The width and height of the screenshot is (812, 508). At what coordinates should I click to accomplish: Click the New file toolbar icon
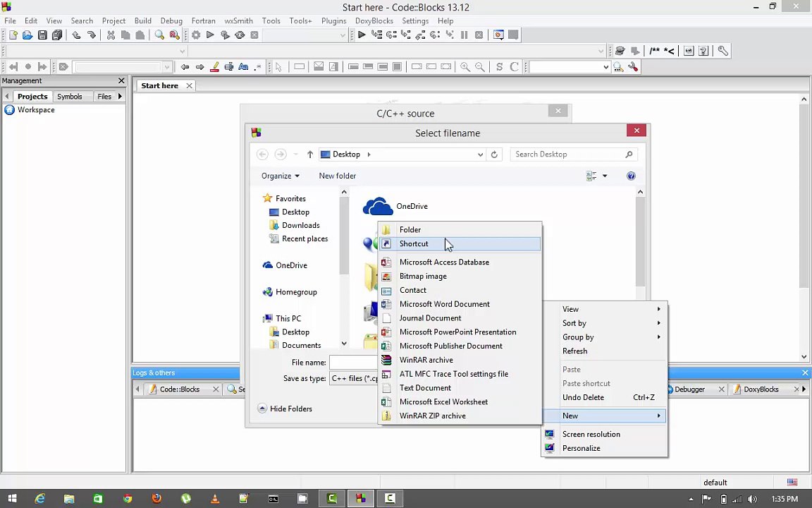tap(13, 35)
